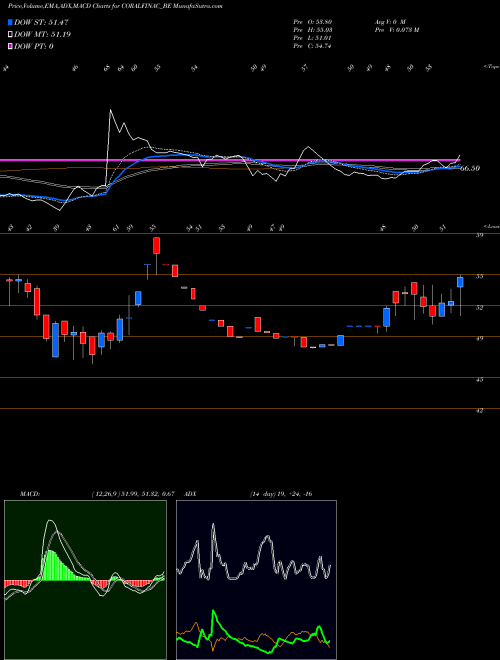Viewport: 500px width, 660px height.
Task: Click the "DOW PT: 0" legend text
Action: 34,46
